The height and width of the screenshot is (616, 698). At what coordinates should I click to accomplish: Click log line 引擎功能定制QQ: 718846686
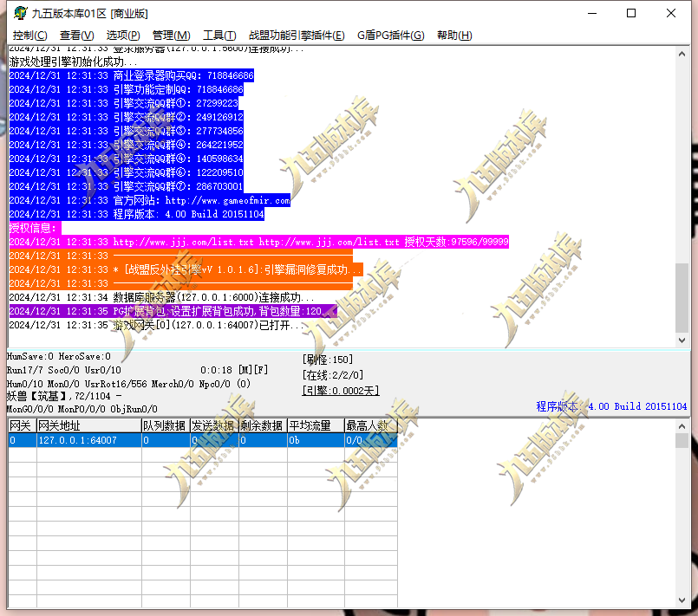pyautogui.click(x=127, y=89)
